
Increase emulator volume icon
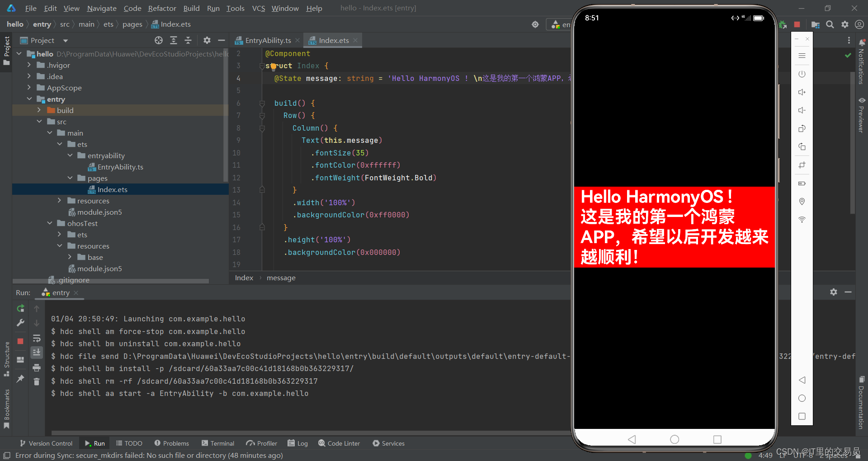point(802,92)
